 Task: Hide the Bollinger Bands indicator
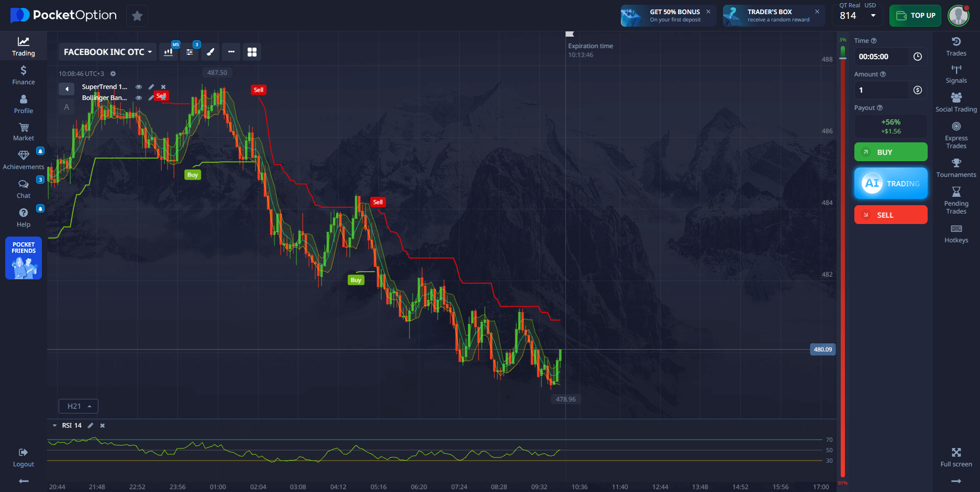click(x=139, y=98)
